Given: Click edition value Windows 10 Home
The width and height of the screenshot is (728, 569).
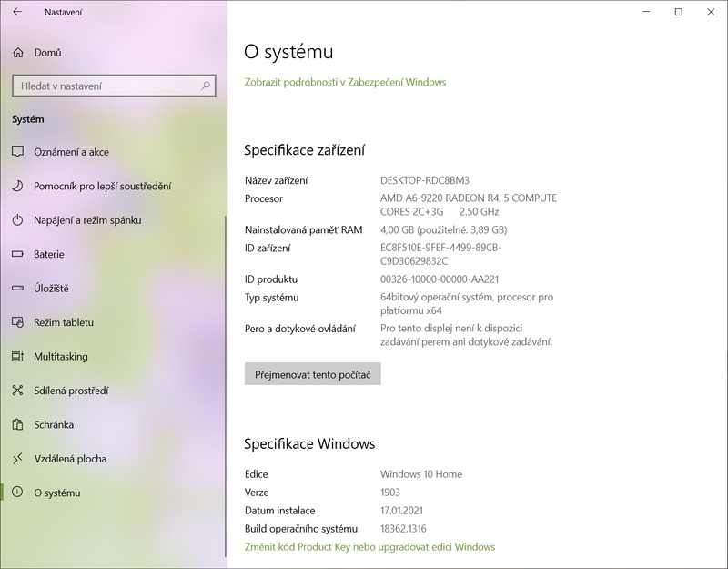Looking at the screenshot, I should 421,474.
